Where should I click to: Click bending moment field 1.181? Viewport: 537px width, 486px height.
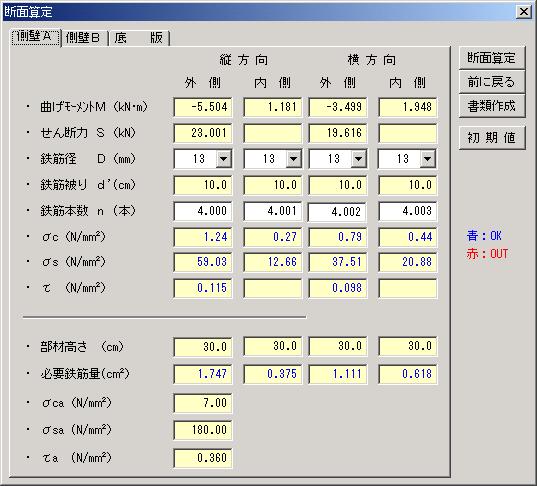click(273, 107)
